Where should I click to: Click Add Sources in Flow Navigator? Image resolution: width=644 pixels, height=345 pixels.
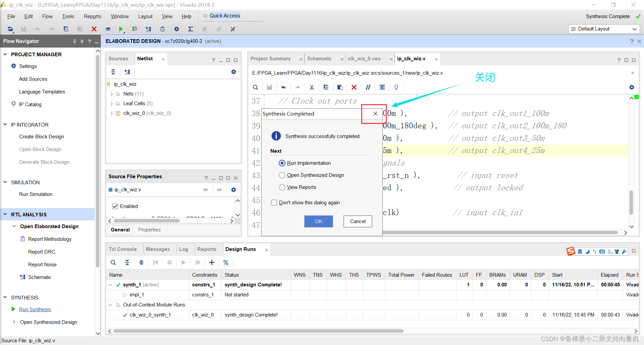(33, 79)
